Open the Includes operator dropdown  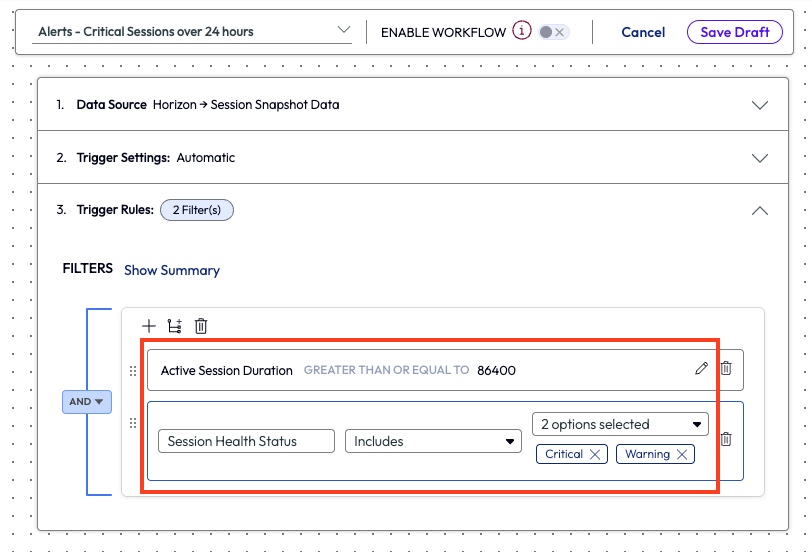[x=433, y=441]
